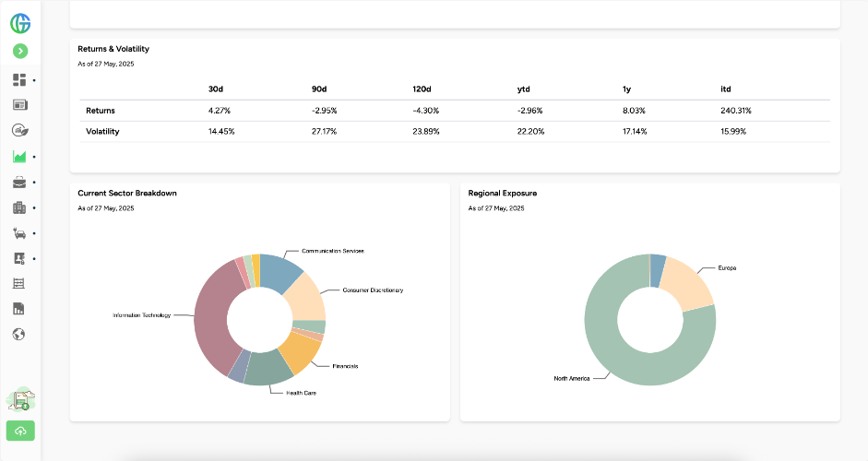
Task: Open the news article sidebar icon
Action: [x=19, y=105]
